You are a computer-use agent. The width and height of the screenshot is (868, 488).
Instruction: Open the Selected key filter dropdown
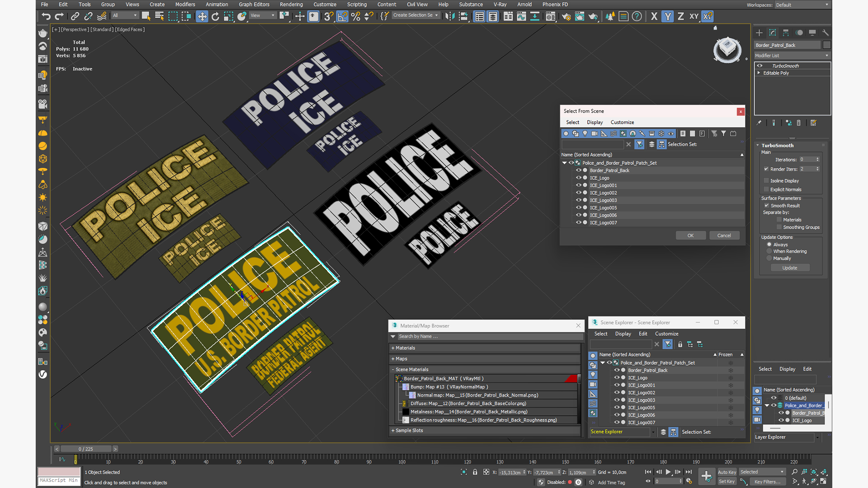tap(762, 472)
